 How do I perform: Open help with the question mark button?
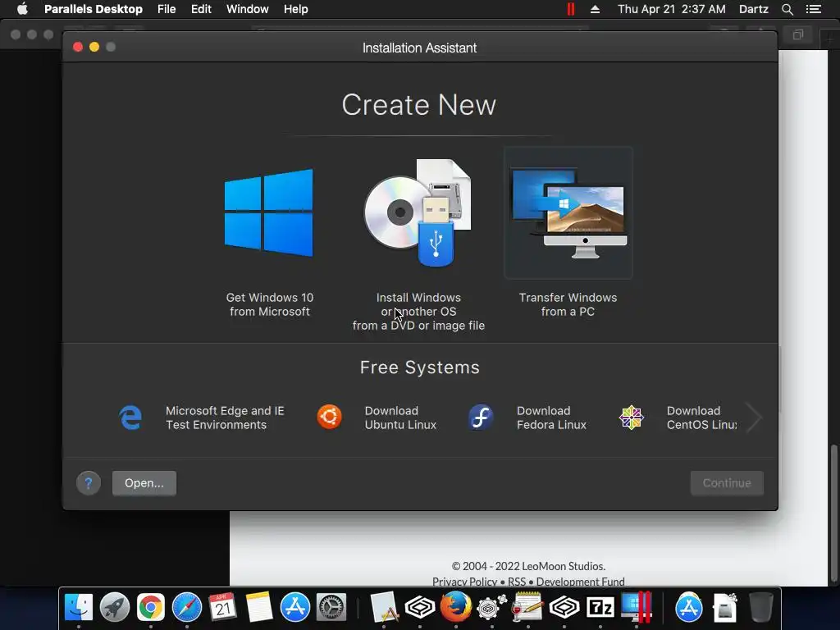click(89, 483)
